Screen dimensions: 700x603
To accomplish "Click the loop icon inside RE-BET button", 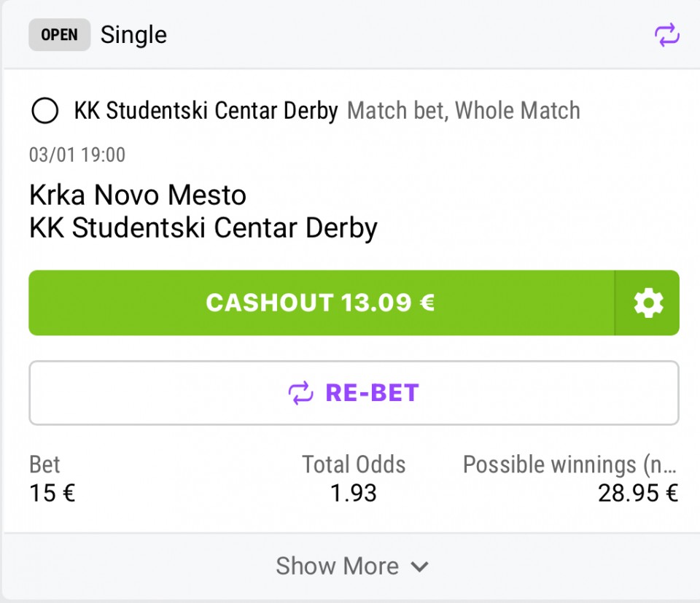I will click(300, 393).
